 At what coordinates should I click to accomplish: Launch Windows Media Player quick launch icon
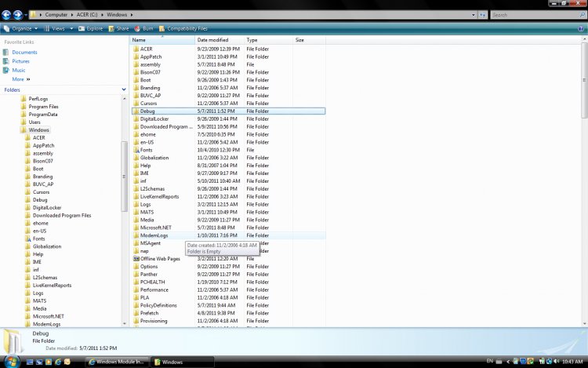coord(49,362)
